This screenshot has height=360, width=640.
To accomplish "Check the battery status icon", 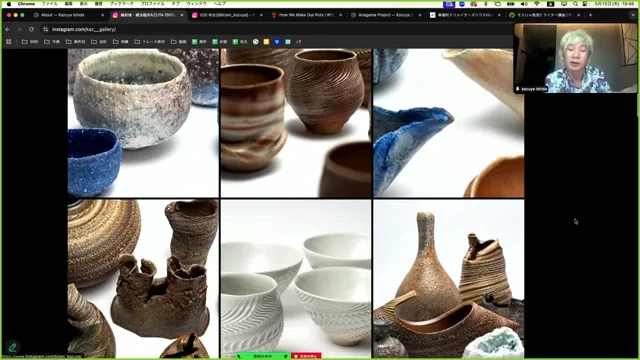I will point(511,4).
